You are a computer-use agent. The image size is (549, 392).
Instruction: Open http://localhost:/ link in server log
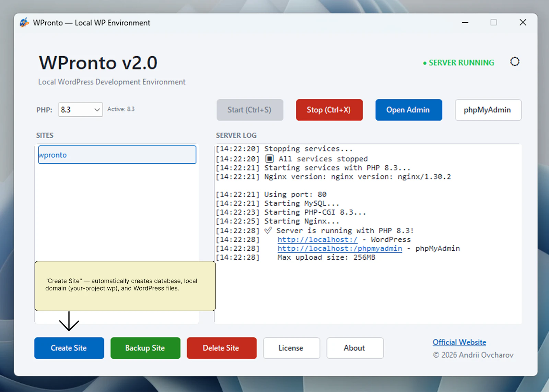[x=317, y=240]
